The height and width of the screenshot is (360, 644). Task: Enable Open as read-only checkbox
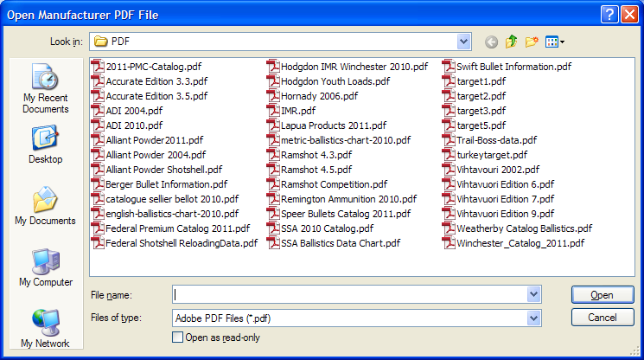click(178, 337)
